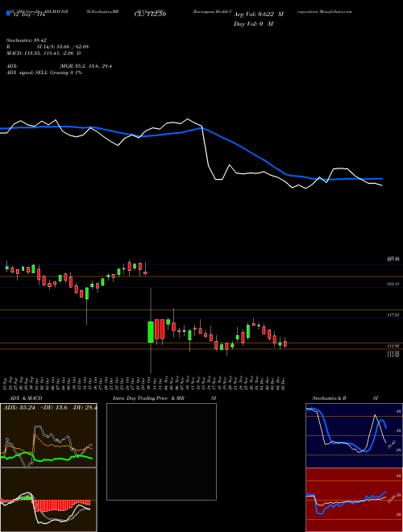The image size is (403, 532).
Task: Select the (MGR) 35.2, 13.6, 28.4 values
Action: pos(85,66)
